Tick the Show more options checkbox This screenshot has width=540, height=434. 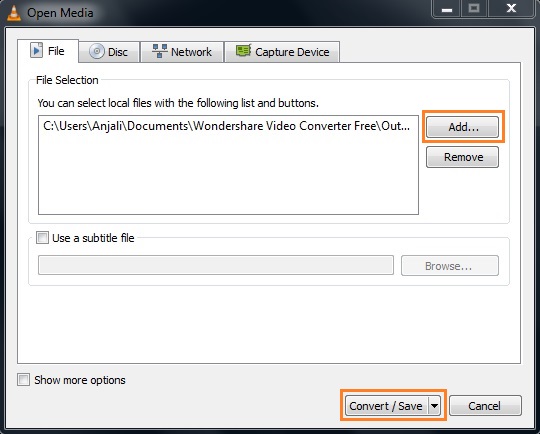[x=23, y=380]
